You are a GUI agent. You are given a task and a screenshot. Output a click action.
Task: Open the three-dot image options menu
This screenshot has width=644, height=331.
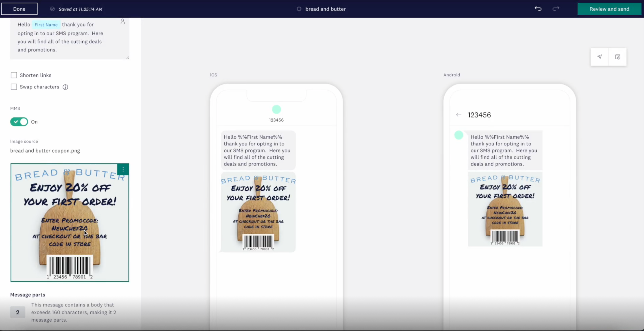123,169
